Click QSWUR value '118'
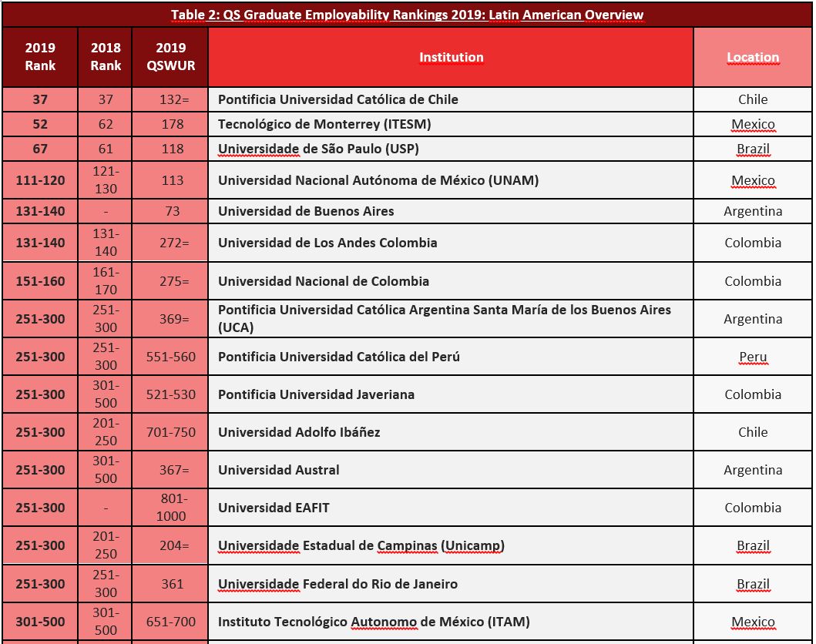816x644 pixels. click(170, 149)
